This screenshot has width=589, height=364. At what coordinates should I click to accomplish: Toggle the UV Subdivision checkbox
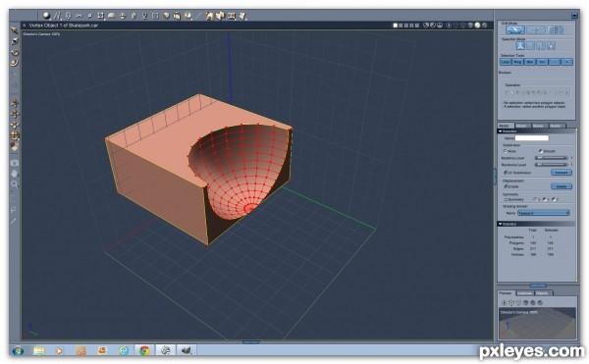506,173
